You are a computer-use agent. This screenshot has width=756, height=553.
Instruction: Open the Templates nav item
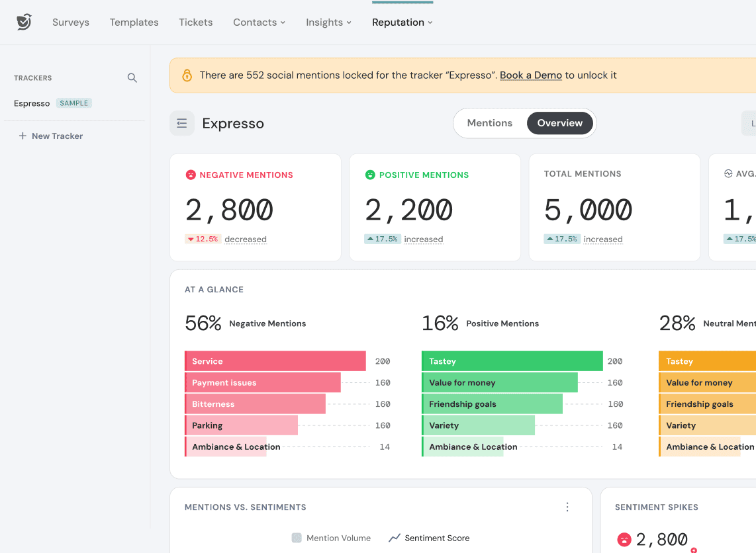click(134, 22)
